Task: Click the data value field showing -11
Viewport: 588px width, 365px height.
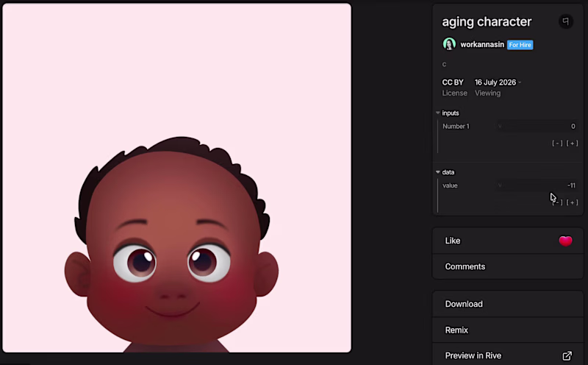Action: click(537, 185)
